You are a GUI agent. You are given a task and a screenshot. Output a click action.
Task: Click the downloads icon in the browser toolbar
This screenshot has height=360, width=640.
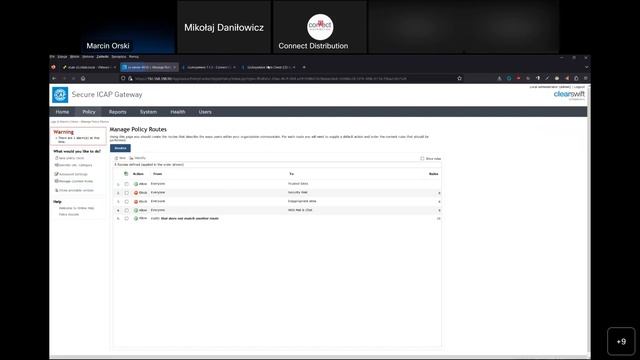(499, 78)
